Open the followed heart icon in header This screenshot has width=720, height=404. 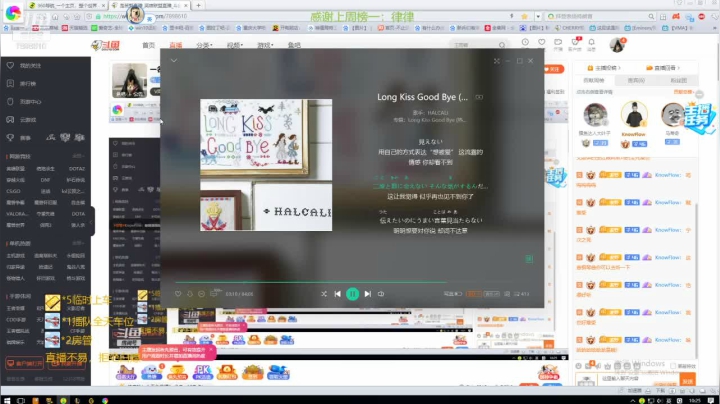click(542, 42)
